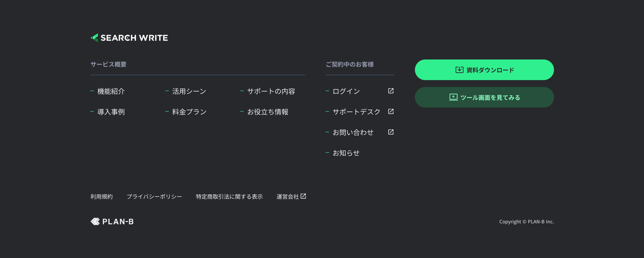Click the external link icon beside サポートデスク
644x258 pixels.
391,112
